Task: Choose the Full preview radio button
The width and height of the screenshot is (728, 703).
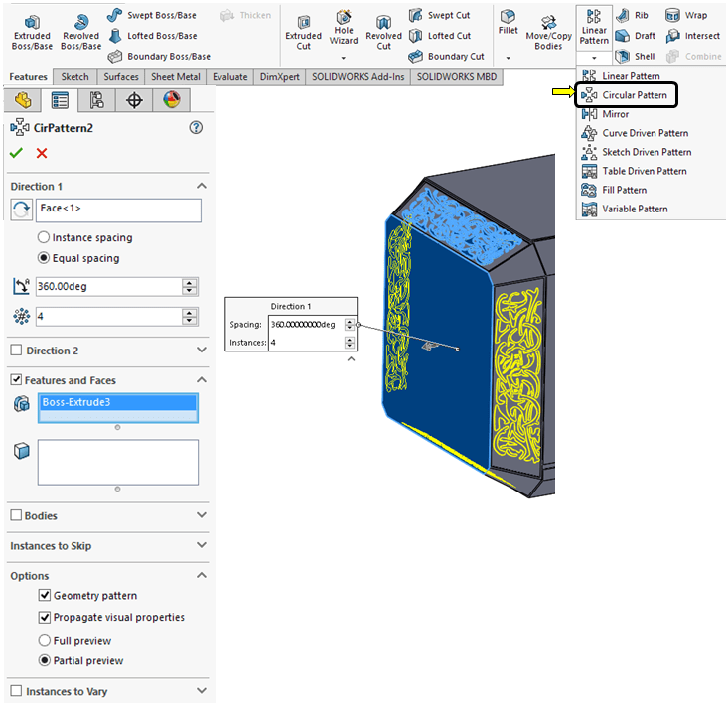Action: (x=45, y=641)
